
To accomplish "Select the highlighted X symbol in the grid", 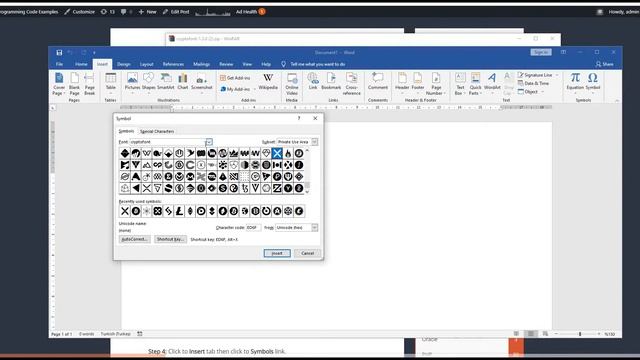I will click(277, 153).
